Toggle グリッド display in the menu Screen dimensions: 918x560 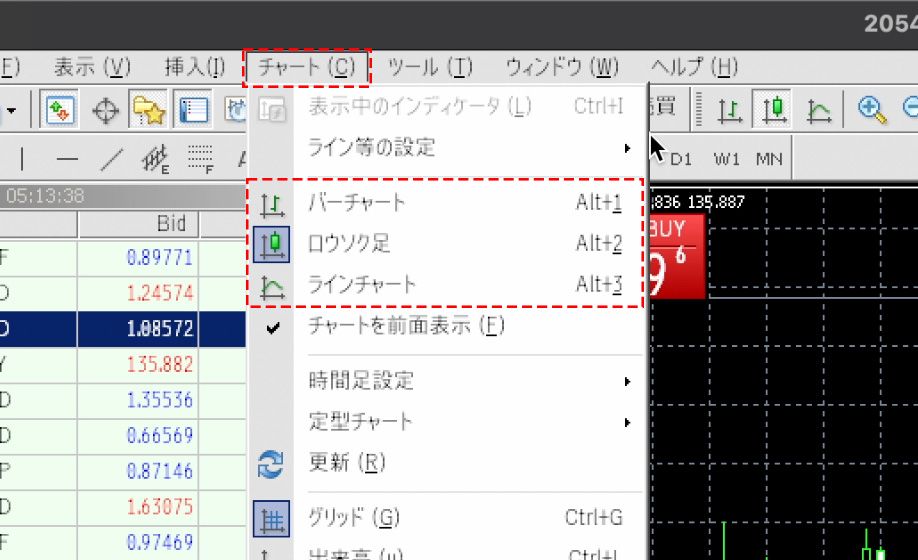pyautogui.click(x=354, y=518)
